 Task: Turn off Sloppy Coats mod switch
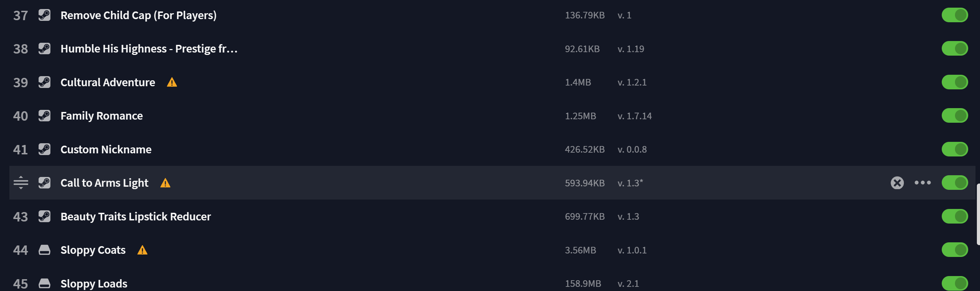955,250
